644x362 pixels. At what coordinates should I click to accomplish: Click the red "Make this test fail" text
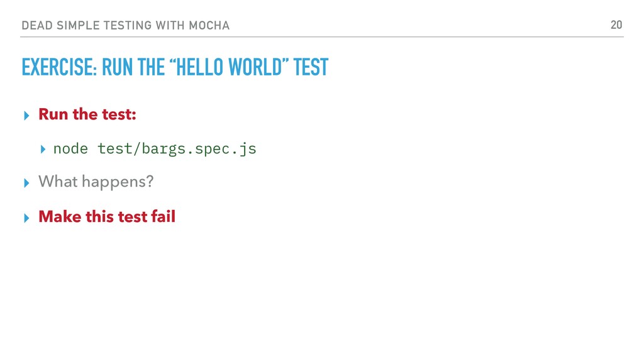tap(107, 216)
